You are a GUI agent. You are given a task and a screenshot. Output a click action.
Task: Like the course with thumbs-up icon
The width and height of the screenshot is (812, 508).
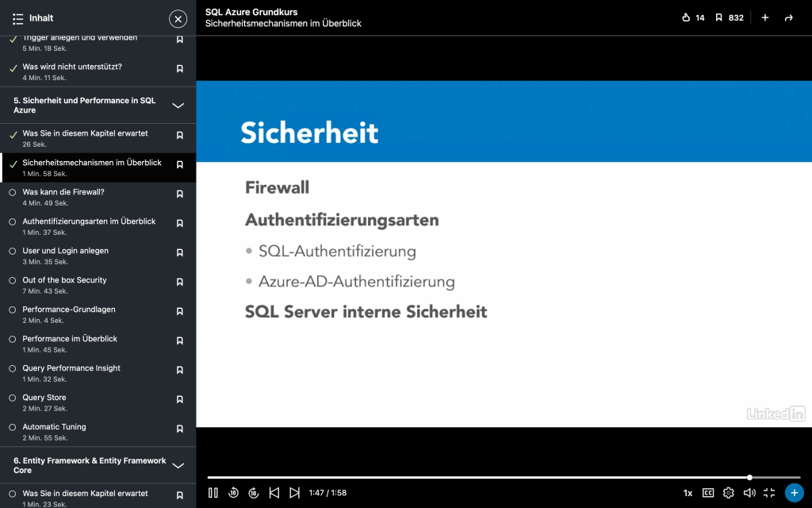click(x=687, y=17)
